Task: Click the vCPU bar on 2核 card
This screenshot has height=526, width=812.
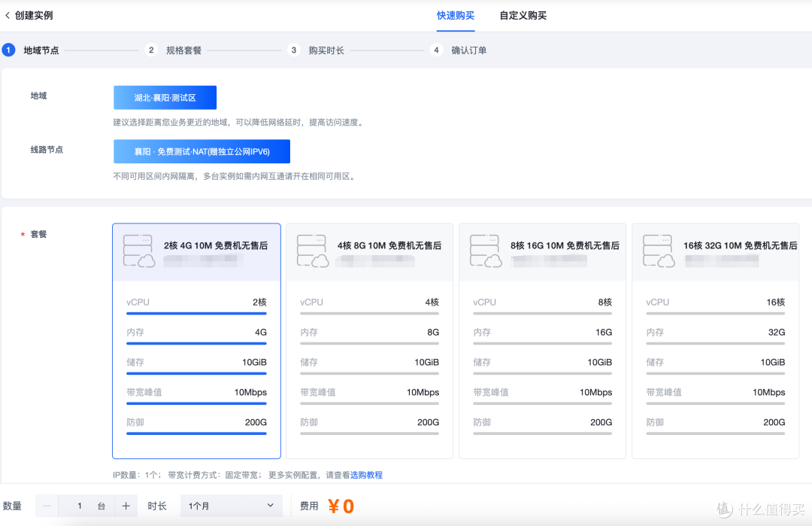Action: [196, 314]
